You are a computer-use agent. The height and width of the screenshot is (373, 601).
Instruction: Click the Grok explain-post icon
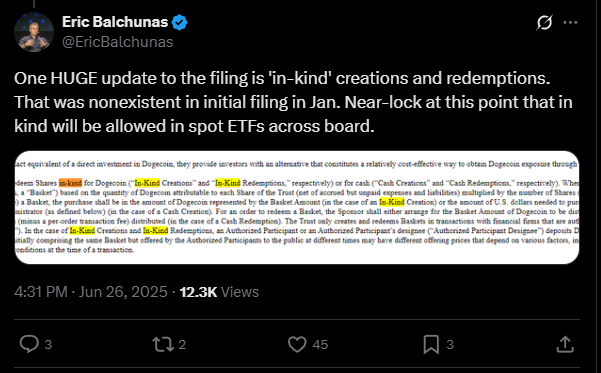[x=544, y=23]
